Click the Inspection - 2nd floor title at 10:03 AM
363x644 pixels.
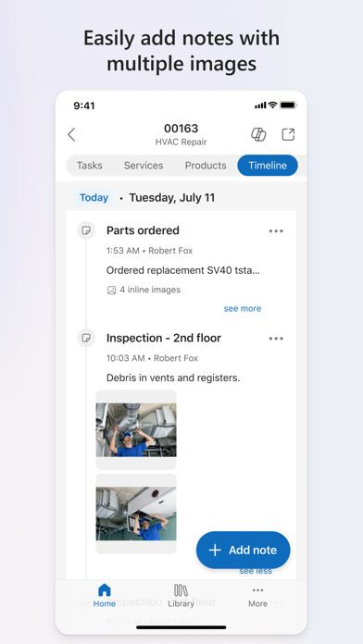[x=164, y=338]
